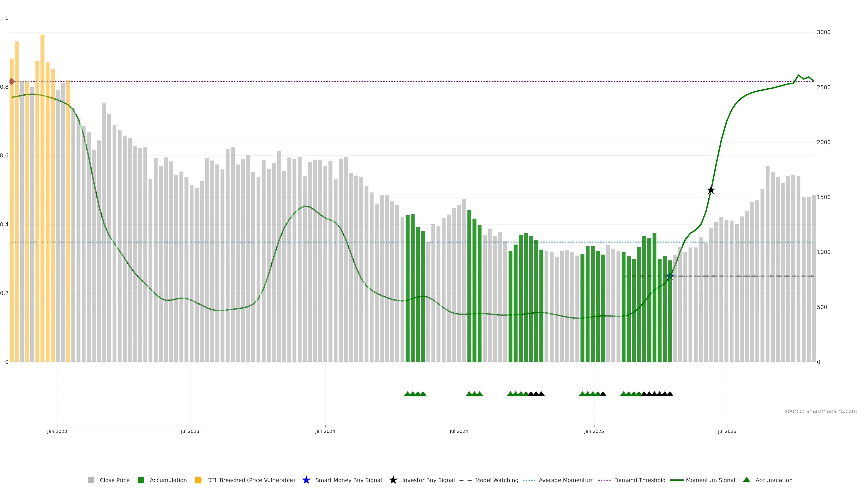
Task: Click the black Investor Buy Signal legend star
Action: coord(393,480)
